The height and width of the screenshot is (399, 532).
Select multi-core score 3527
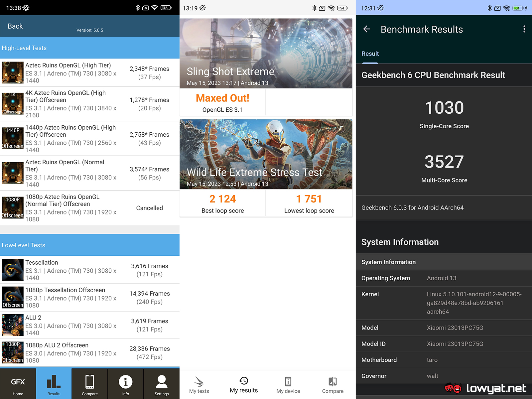(x=444, y=162)
